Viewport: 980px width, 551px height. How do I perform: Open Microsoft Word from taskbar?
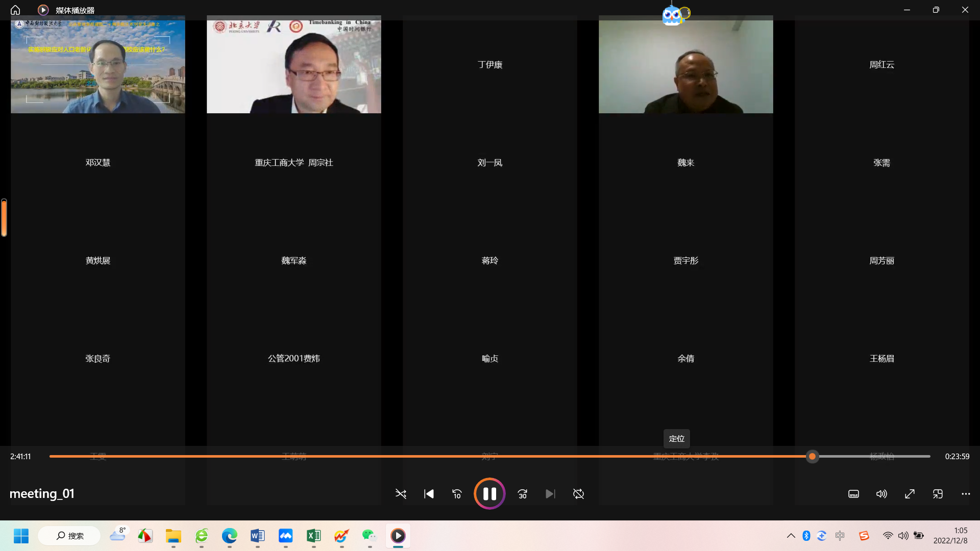pyautogui.click(x=257, y=536)
